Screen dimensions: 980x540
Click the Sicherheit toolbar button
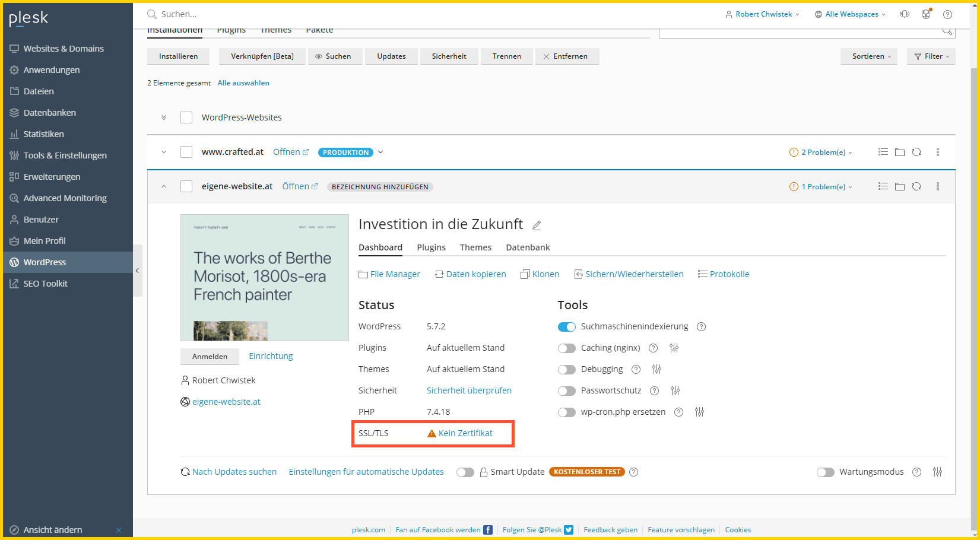pyautogui.click(x=449, y=56)
